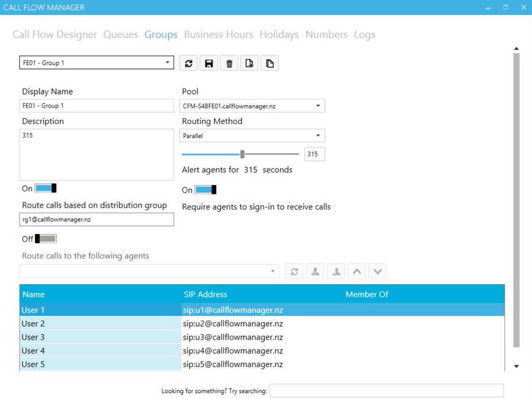This screenshot has width=532, height=399.
Task: Click the distribution group address field
Action: (97, 219)
